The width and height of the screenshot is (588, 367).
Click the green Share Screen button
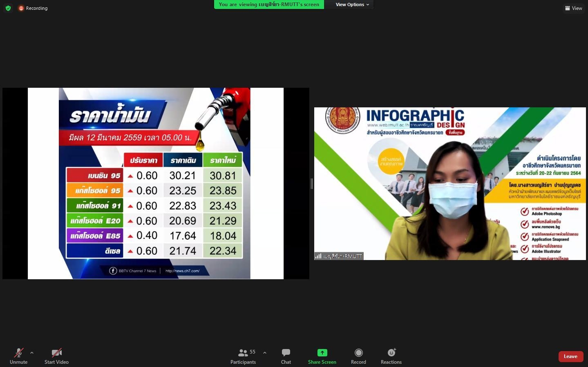pos(322,356)
